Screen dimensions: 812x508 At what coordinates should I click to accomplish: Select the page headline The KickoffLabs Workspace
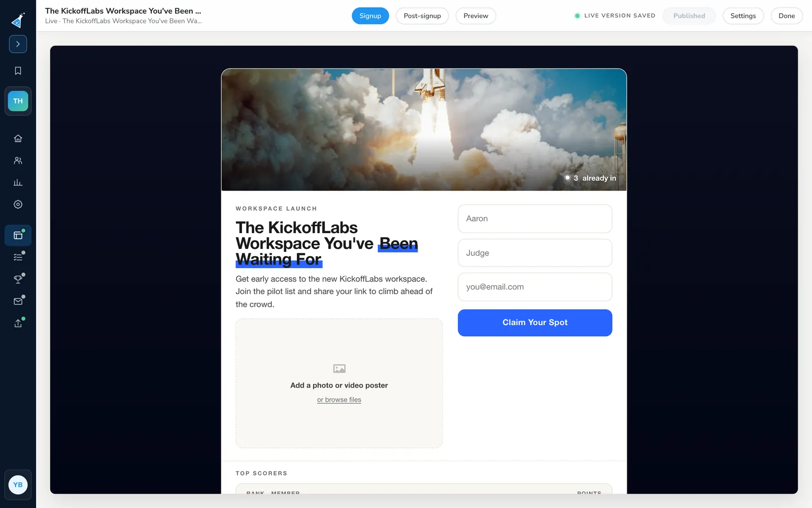point(327,243)
